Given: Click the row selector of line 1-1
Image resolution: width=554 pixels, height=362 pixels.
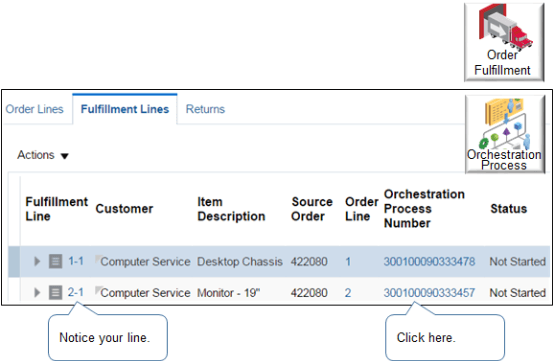Looking at the screenshot, I should click(14, 262).
